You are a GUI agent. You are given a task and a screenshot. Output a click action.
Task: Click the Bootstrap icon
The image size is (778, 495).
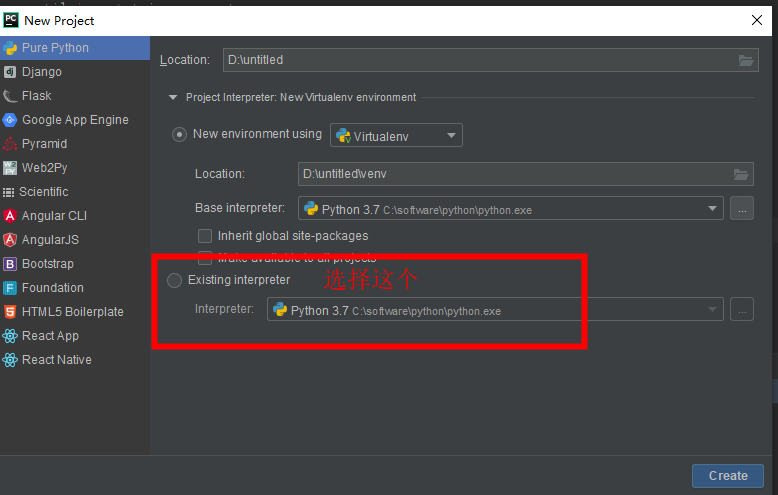(10, 264)
